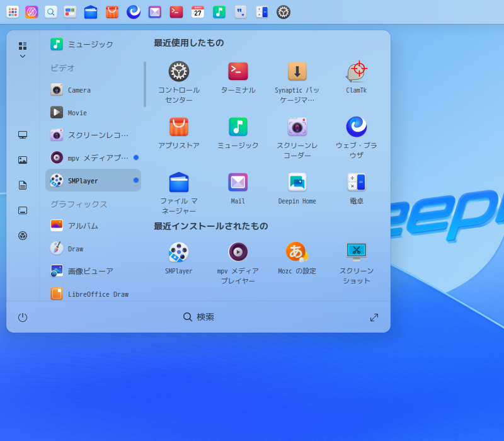Open Terminal from the dock
This screenshot has width=504, height=441.
click(x=176, y=12)
